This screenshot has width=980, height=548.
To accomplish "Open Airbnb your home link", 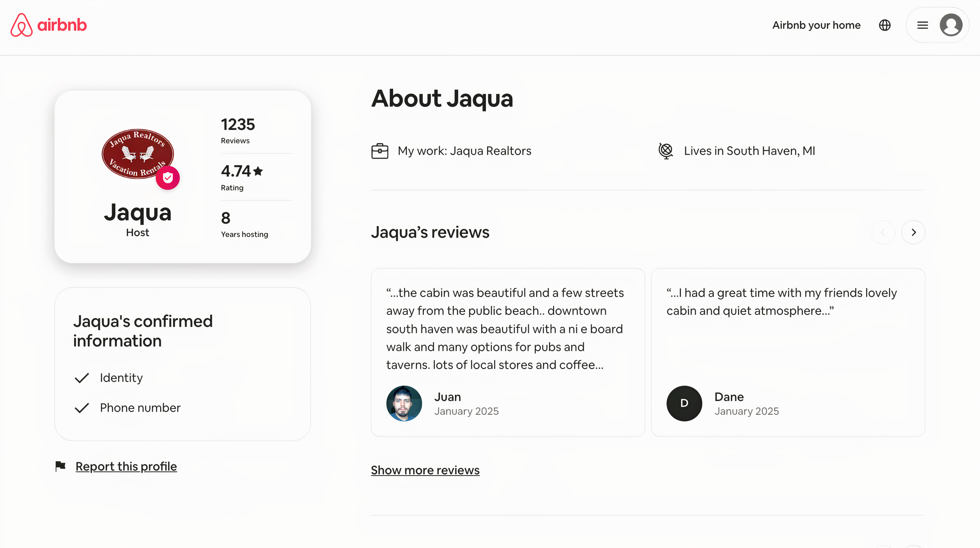I will (x=816, y=25).
